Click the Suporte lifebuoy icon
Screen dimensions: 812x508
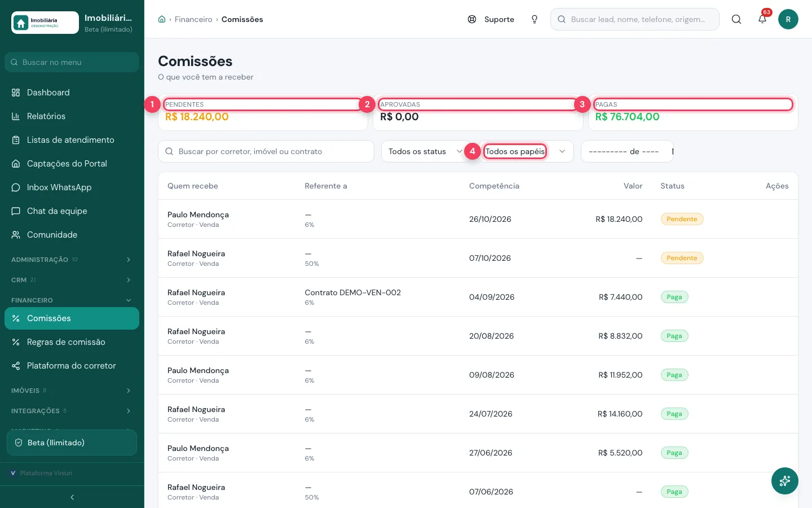472,19
